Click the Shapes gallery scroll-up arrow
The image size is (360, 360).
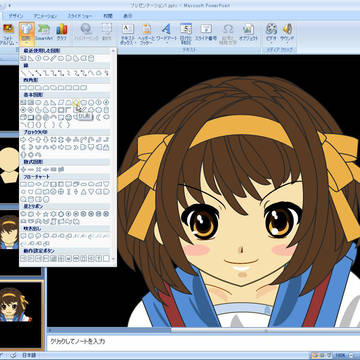(x=113, y=51)
